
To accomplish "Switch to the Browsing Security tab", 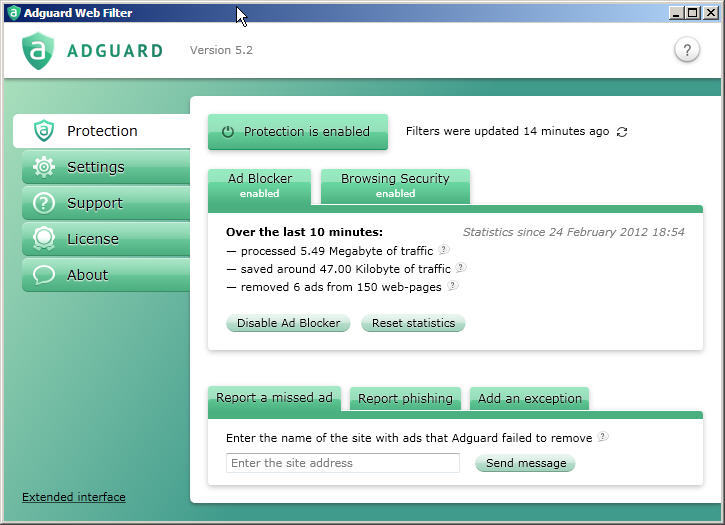I will pyautogui.click(x=395, y=185).
